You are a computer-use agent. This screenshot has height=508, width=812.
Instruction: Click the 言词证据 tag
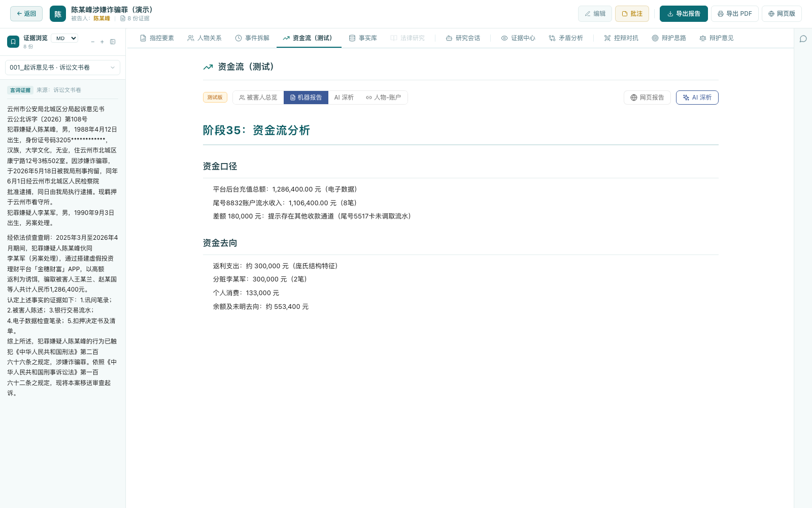click(20, 90)
